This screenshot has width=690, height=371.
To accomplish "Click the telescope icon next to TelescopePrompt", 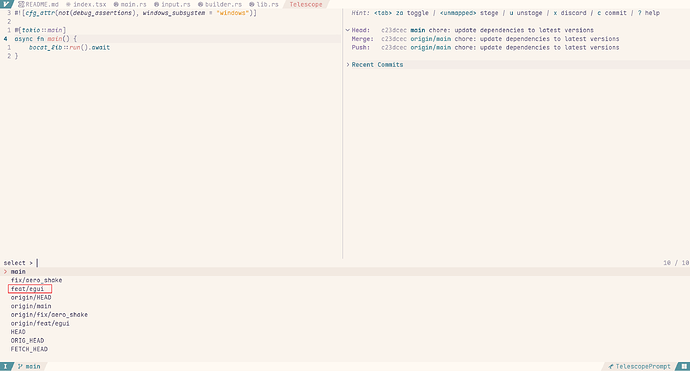I will [x=611, y=366].
